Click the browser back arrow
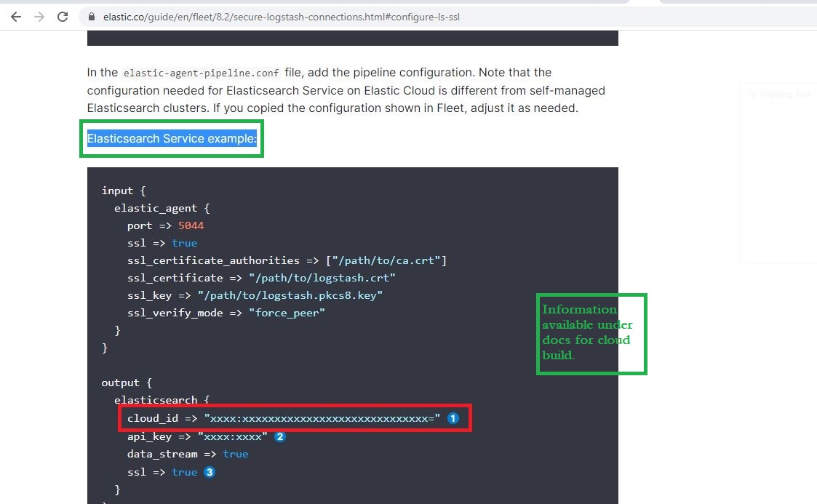817x504 pixels. point(15,16)
